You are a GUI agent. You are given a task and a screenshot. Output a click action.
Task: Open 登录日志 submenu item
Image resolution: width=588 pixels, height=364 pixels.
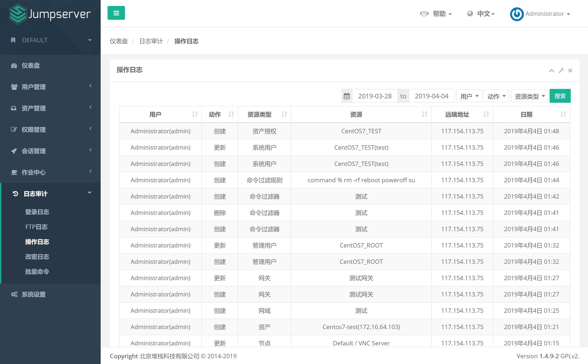37,212
